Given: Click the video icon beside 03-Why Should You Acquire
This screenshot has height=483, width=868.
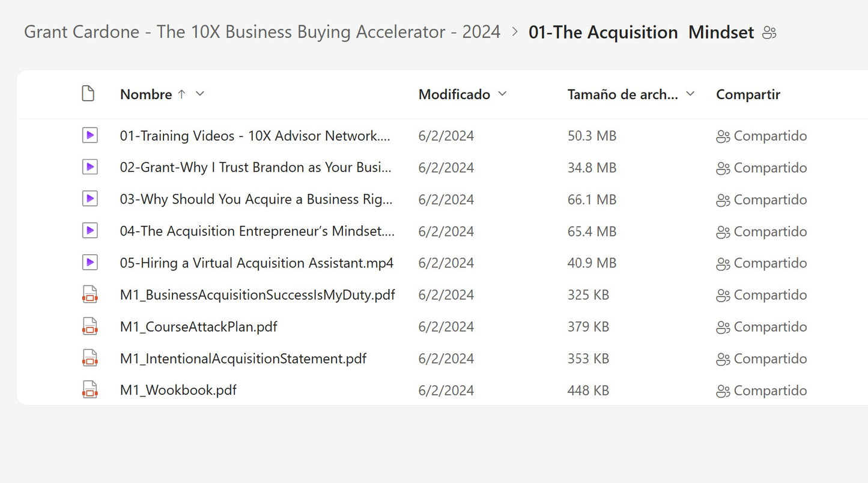Looking at the screenshot, I should (x=90, y=199).
